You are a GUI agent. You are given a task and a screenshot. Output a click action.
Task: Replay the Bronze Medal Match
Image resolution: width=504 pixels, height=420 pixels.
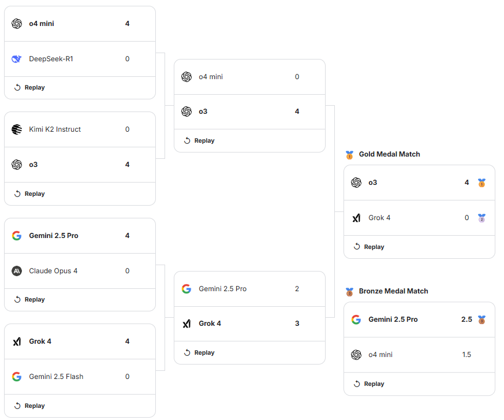tap(369, 384)
